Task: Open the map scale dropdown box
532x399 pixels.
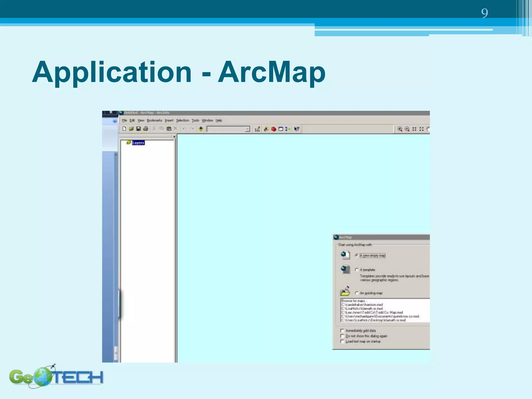Action: pos(228,129)
